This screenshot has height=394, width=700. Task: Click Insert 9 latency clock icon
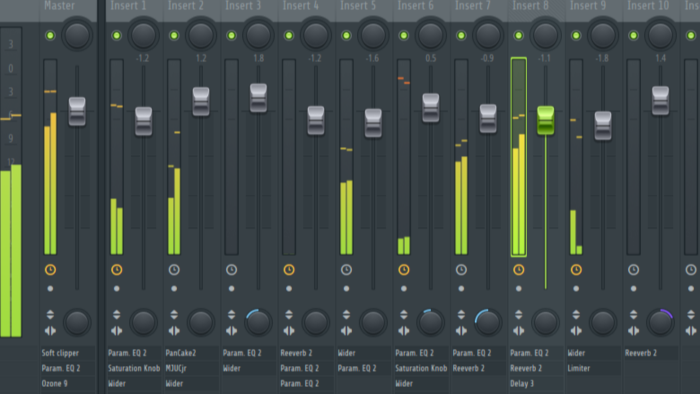pos(576,270)
